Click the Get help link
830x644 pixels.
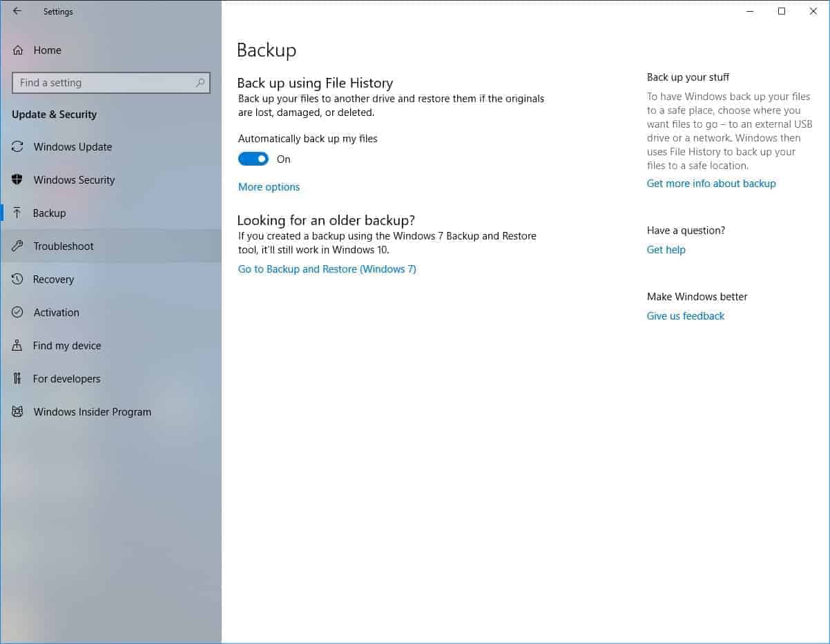click(666, 250)
